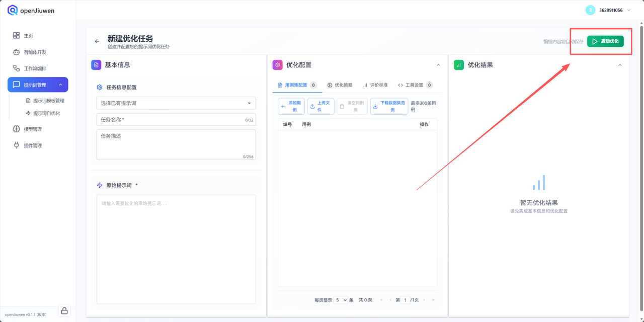Image resolution: width=644 pixels, height=322 pixels.
Task: Click the 上传文件 button
Action: (320, 106)
